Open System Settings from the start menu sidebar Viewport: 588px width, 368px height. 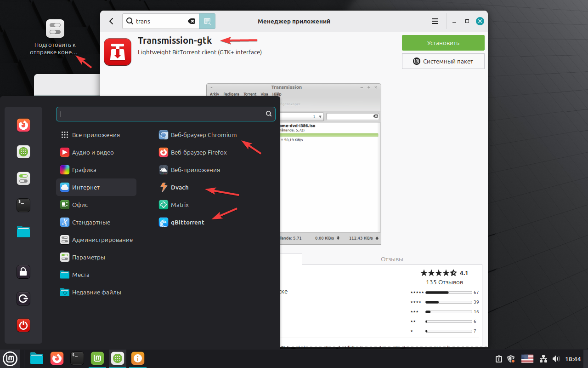coord(23,178)
